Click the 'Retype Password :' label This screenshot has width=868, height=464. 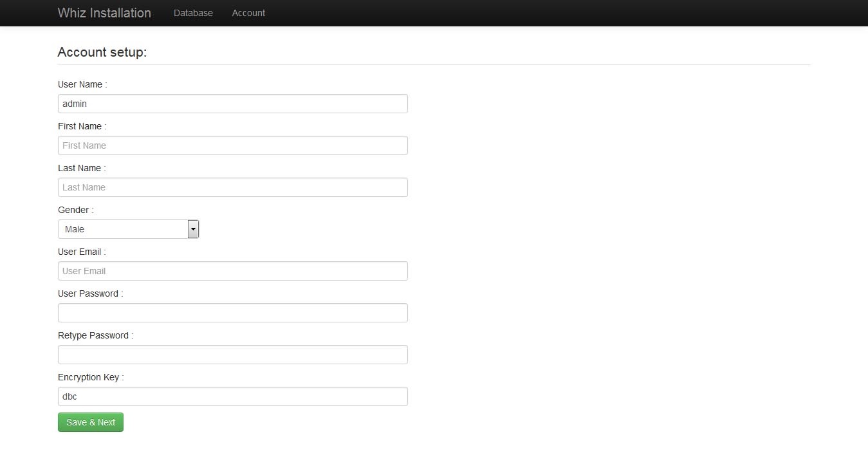pyautogui.click(x=96, y=335)
